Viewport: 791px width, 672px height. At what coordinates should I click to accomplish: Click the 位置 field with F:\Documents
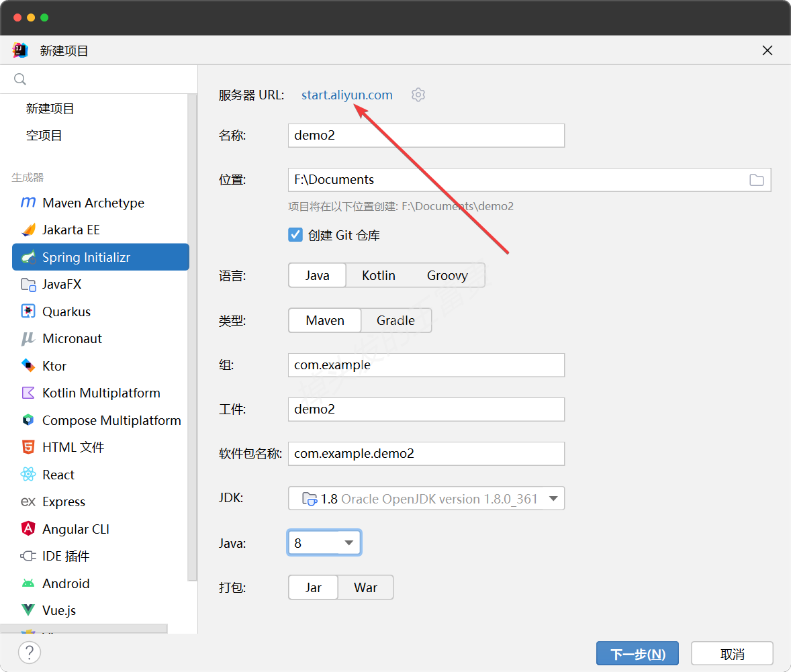pyautogui.click(x=529, y=180)
